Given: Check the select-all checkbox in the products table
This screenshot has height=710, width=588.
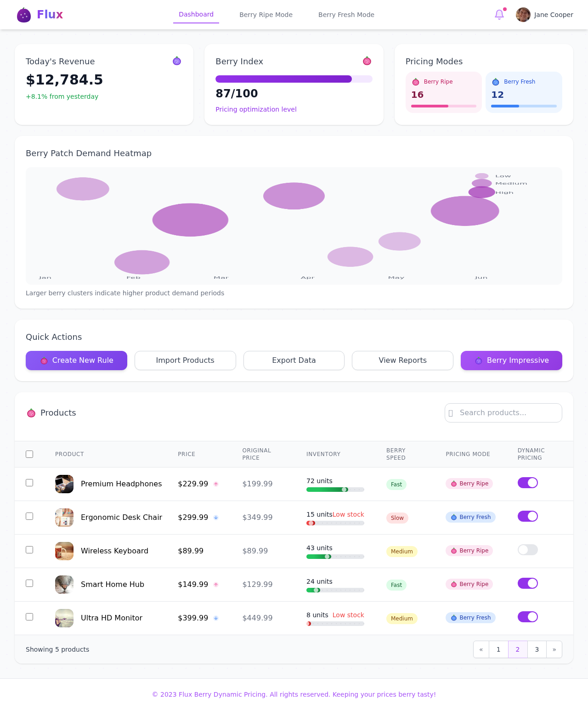Looking at the screenshot, I should click(x=29, y=454).
